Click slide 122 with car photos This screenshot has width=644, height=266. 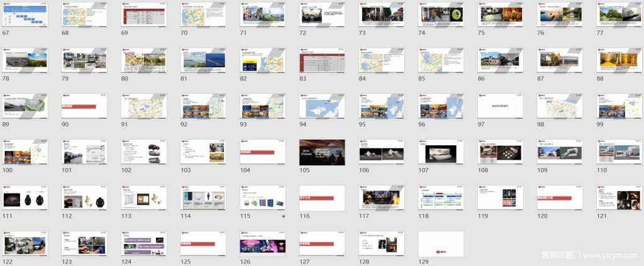25,243
